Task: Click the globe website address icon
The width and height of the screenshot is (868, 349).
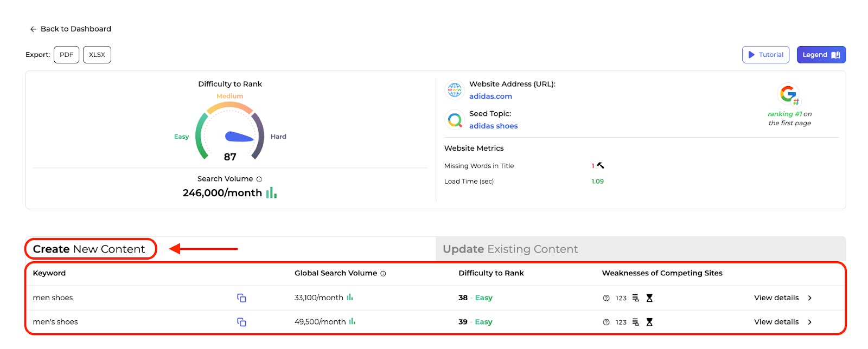Action: pyautogui.click(x=455, y=90)
